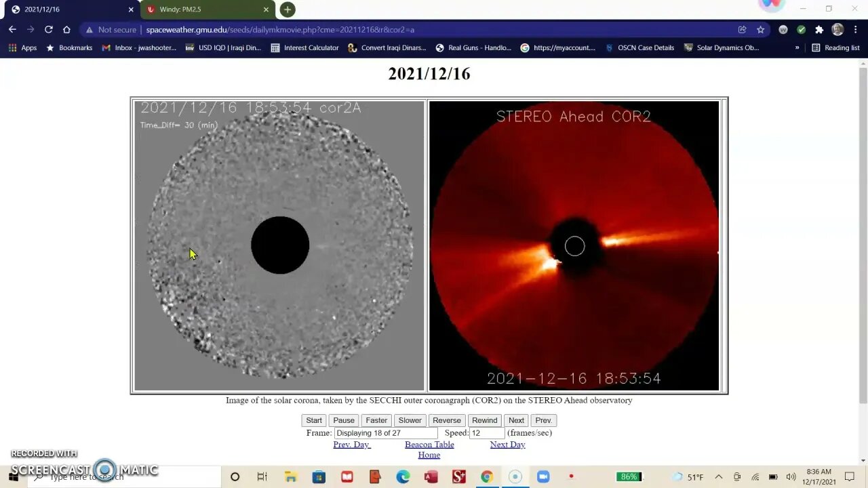Screen dimensions: 868x488
Task: Follow the Beacon Table link
Action: (x=429, y=445)
